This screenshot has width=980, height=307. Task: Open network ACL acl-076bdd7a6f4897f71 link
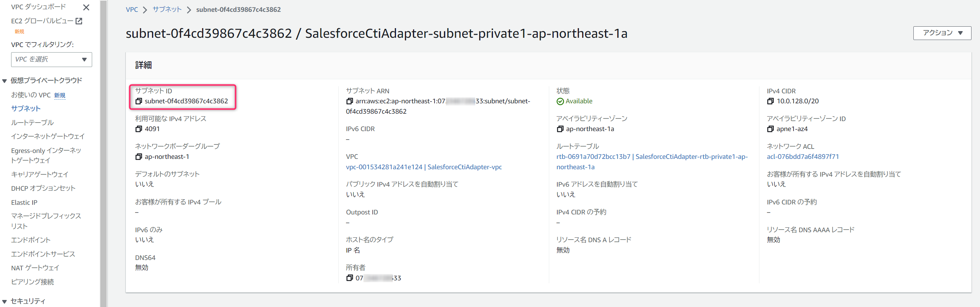803,157
